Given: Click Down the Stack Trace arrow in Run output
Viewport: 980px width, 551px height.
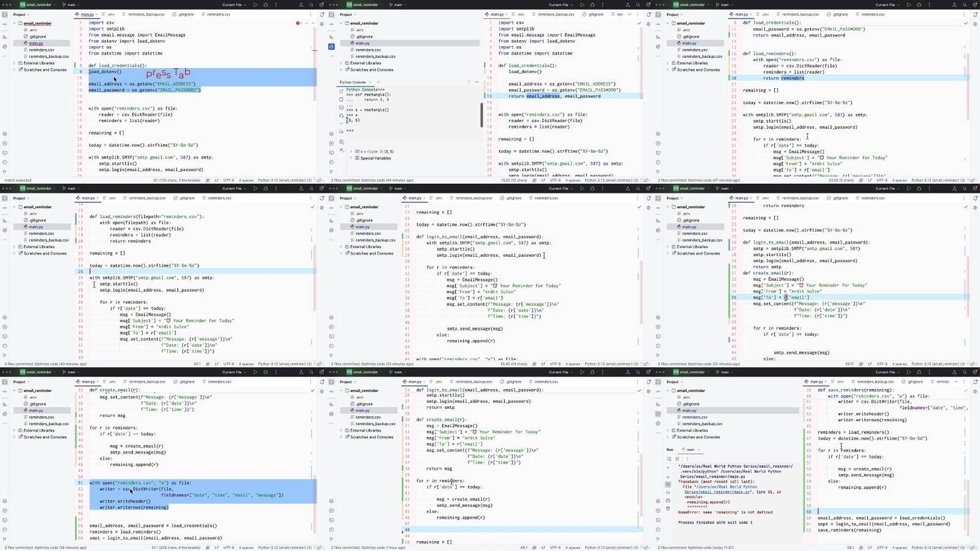Looking at the screenshot, I should (668, 477).
